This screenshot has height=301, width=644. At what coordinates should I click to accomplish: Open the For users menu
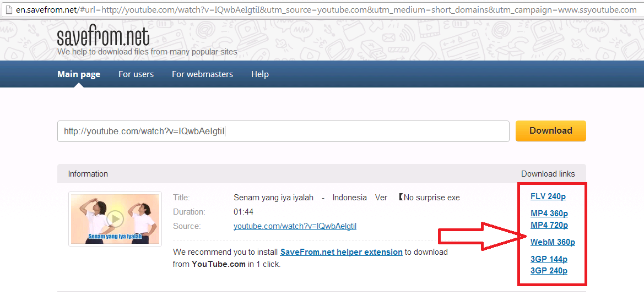[x=136, y=74]
